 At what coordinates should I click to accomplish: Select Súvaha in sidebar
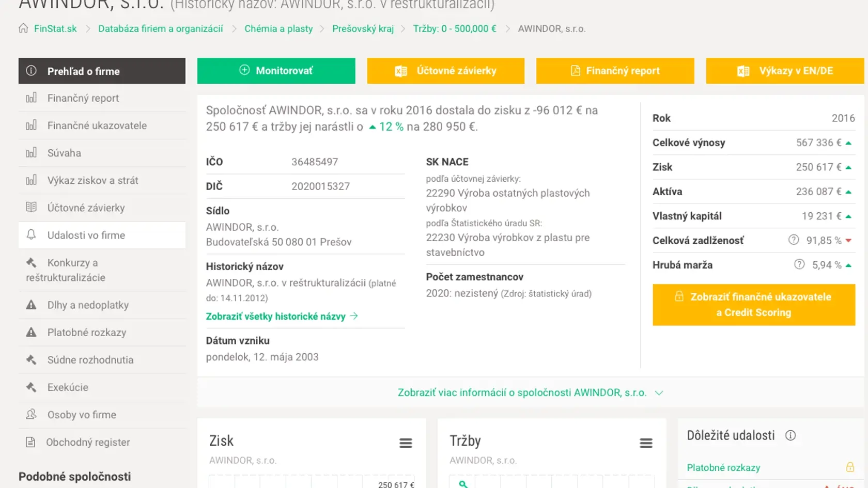[x=102, y=153]
